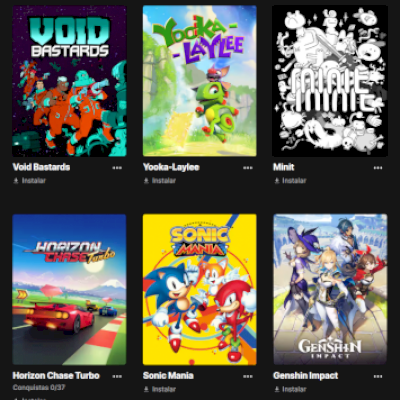Select the Horizon Chase Turbo cover art

[69, 289]
